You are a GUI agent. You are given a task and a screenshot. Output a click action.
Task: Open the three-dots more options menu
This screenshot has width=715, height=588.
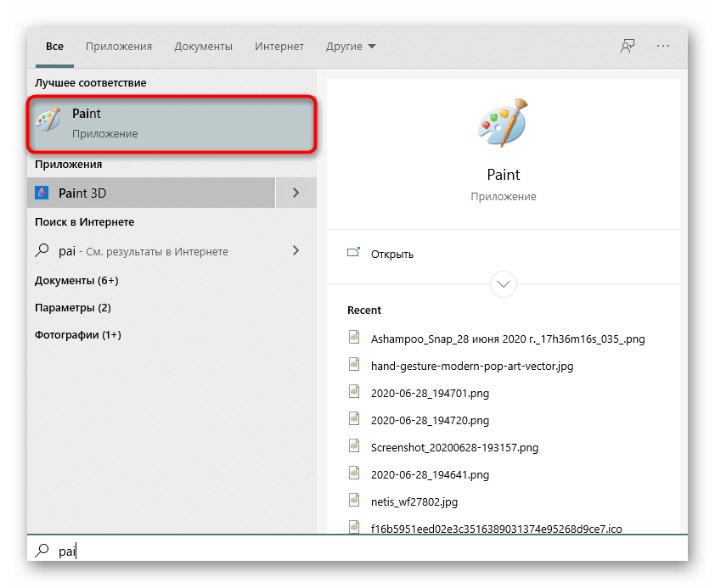pyautogui.click(x=663, y=46)
